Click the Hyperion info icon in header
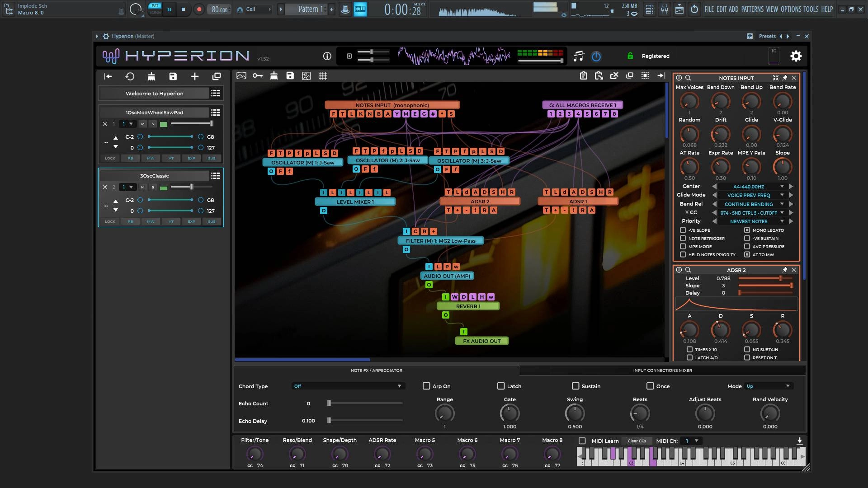 pyautogui.click(x=327, y=56)
